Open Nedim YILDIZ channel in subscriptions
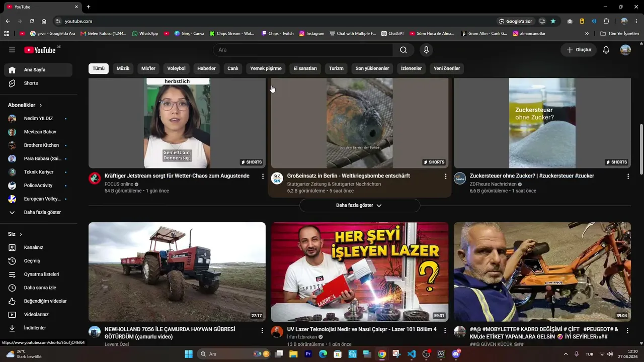The height and width of the screenshot is (362, 644). [x=38, y=119]
